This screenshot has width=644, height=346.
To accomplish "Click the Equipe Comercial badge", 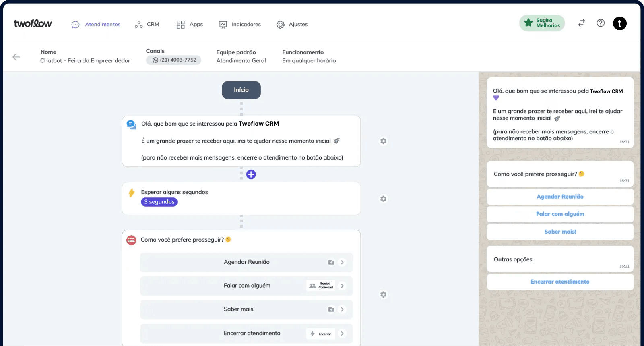I will (320, 286).
